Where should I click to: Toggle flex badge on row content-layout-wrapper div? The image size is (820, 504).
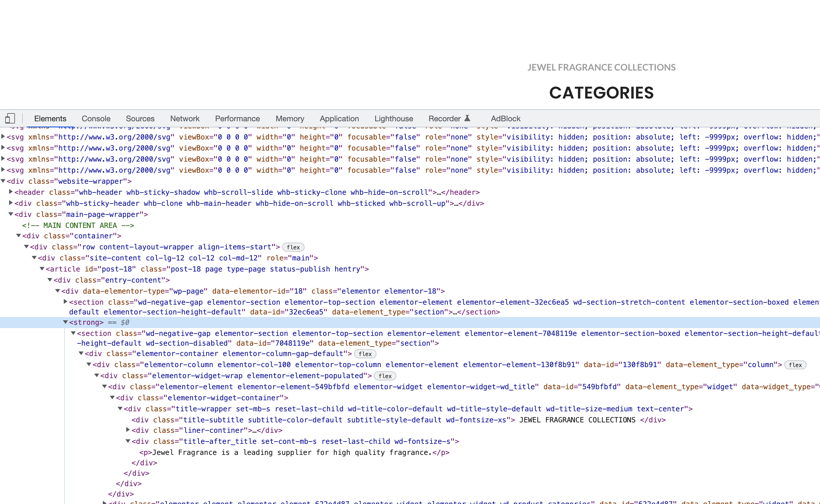tap(293, 247)
